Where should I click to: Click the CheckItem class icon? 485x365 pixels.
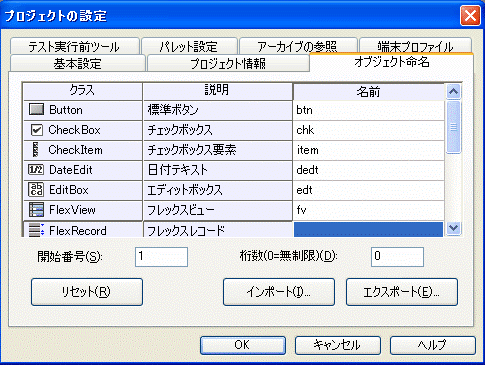coord(36,150)
